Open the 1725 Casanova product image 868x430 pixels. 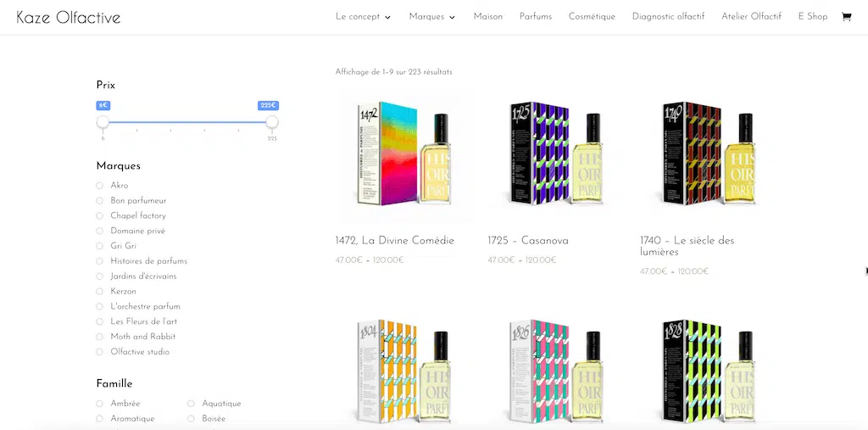coord(556,154)
